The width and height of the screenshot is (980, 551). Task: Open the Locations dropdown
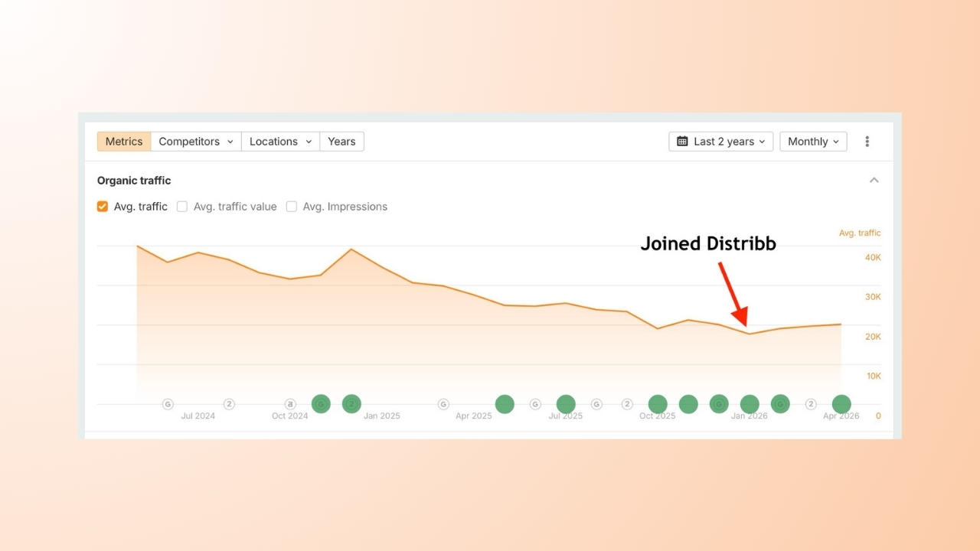tap(281, 142)
